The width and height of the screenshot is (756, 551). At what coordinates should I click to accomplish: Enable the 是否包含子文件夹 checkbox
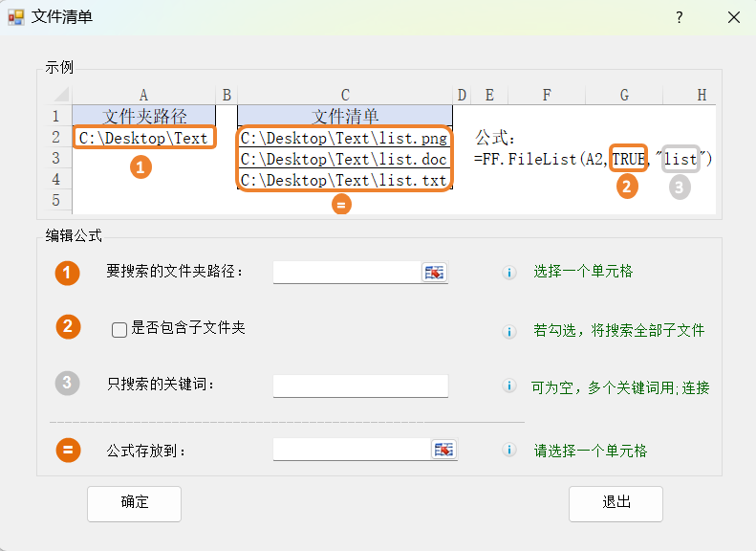[x=119, y=329]
